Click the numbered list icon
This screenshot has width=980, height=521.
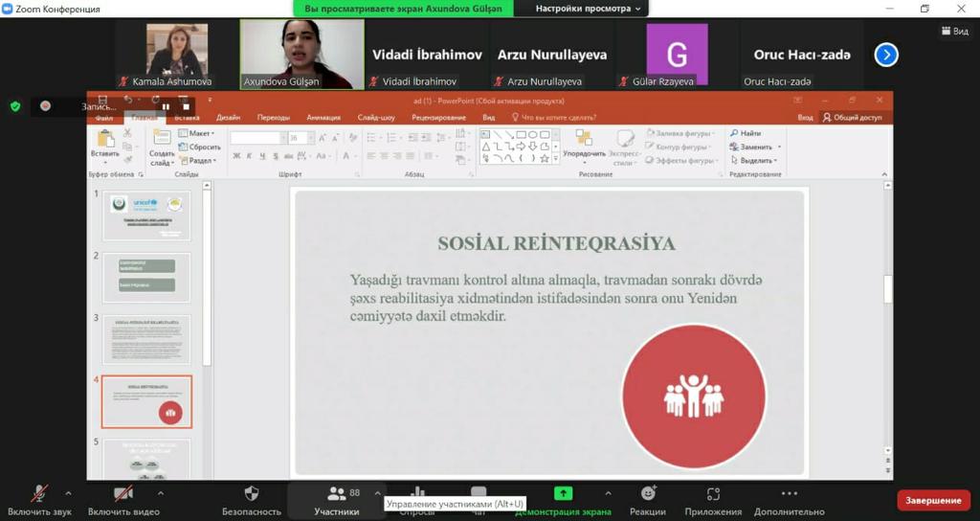393,138
